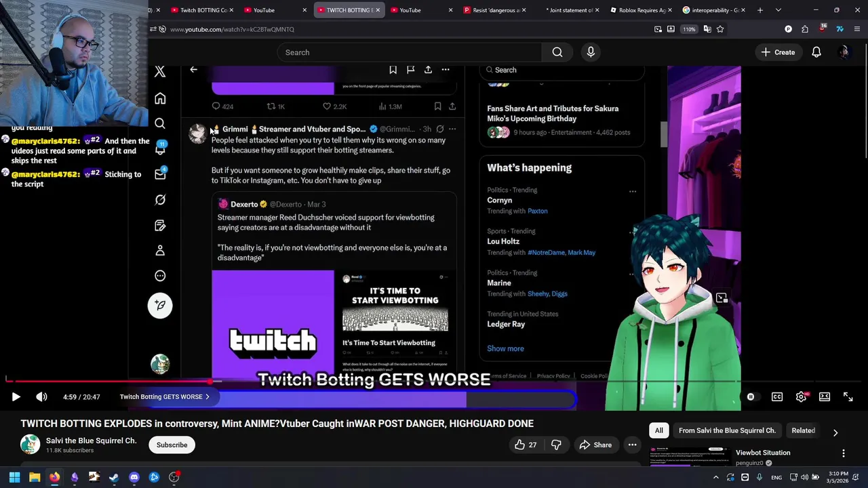Open the Salvi the Blue Squirrel Ch. channel name

92,441
